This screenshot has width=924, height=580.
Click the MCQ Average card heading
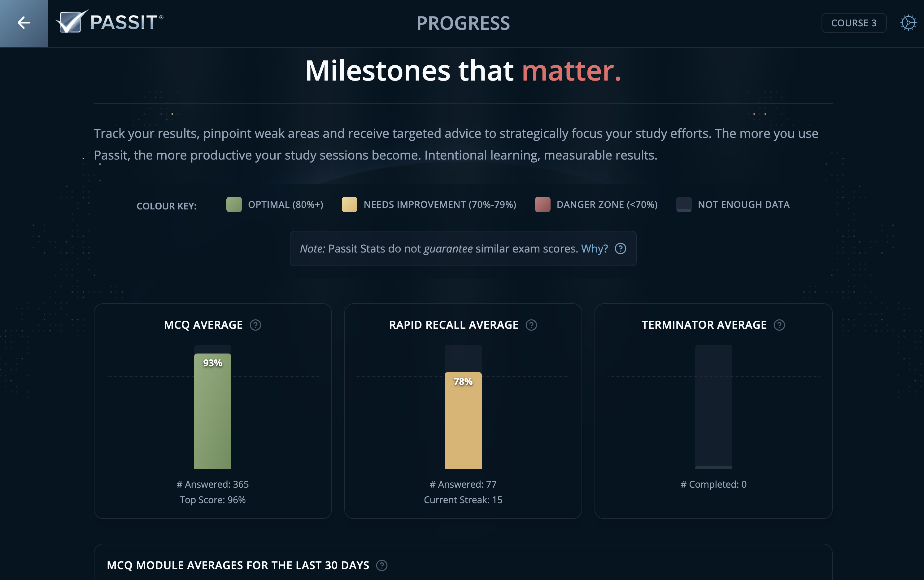[x=203, y=325]
